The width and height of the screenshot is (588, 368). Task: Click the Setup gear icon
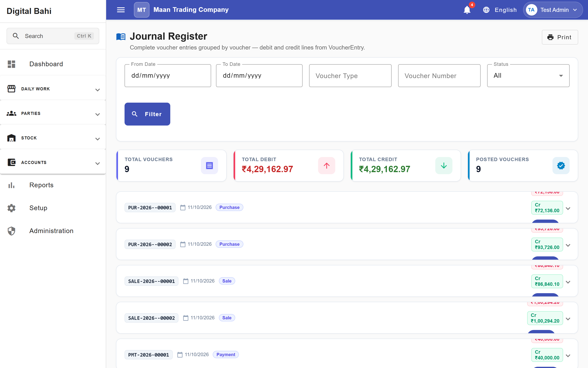tap(11, 208)
